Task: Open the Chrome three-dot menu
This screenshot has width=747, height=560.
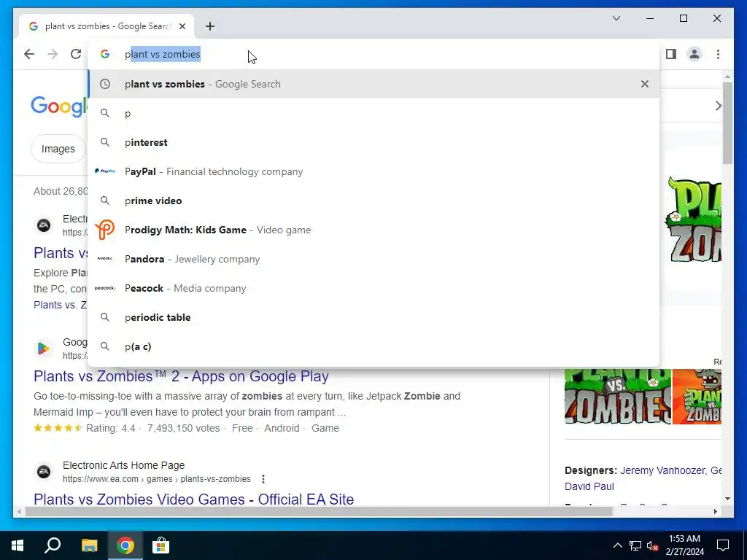Action: click(x=718, y=54)
